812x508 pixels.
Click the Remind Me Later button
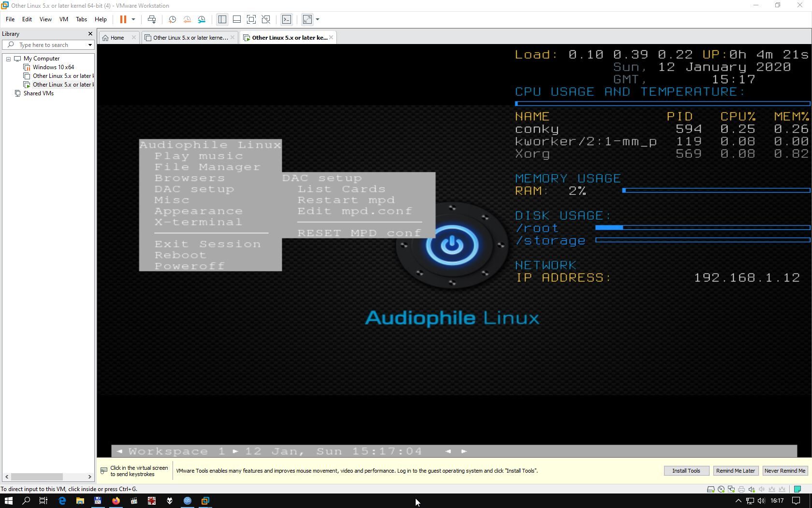pos(735,471)
